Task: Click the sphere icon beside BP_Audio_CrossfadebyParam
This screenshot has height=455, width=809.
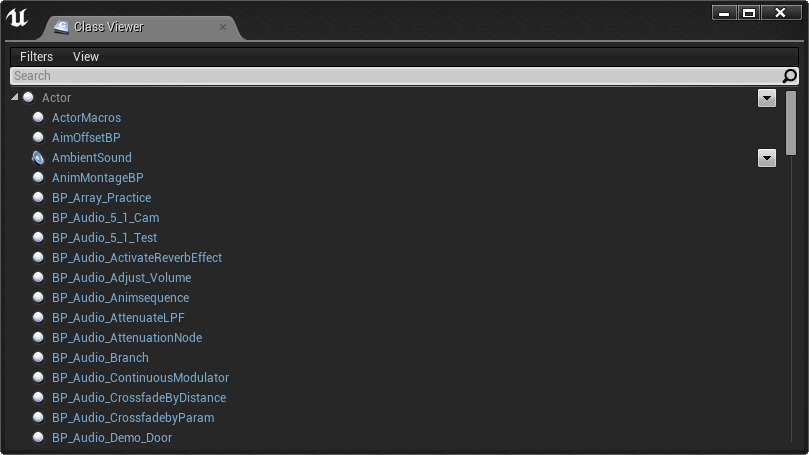Action: [x=38, y=417]
